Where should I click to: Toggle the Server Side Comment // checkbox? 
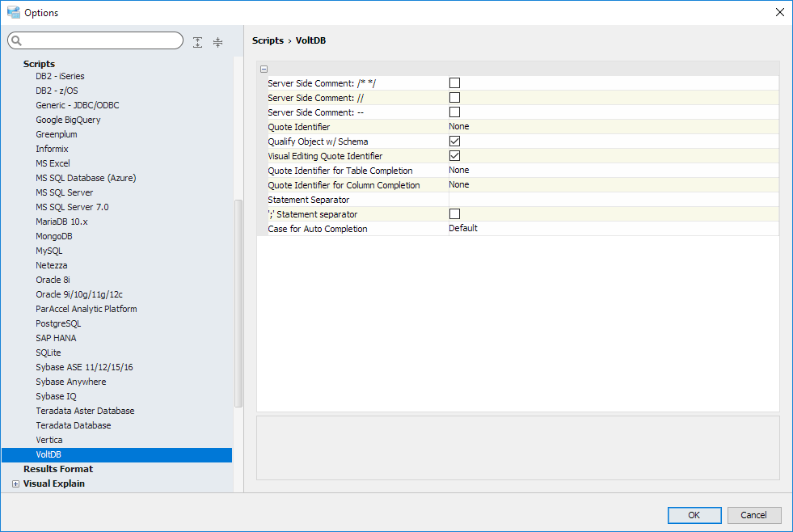tap(454, 98)
